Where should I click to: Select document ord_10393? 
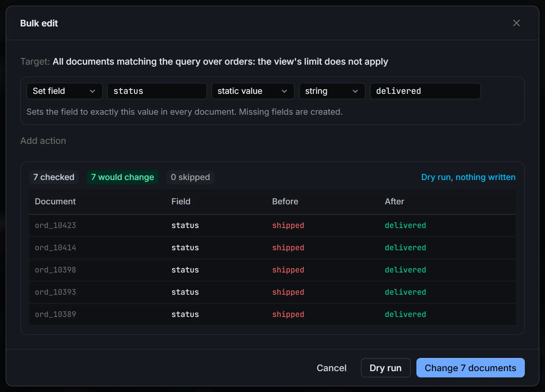tap(55, 292)
